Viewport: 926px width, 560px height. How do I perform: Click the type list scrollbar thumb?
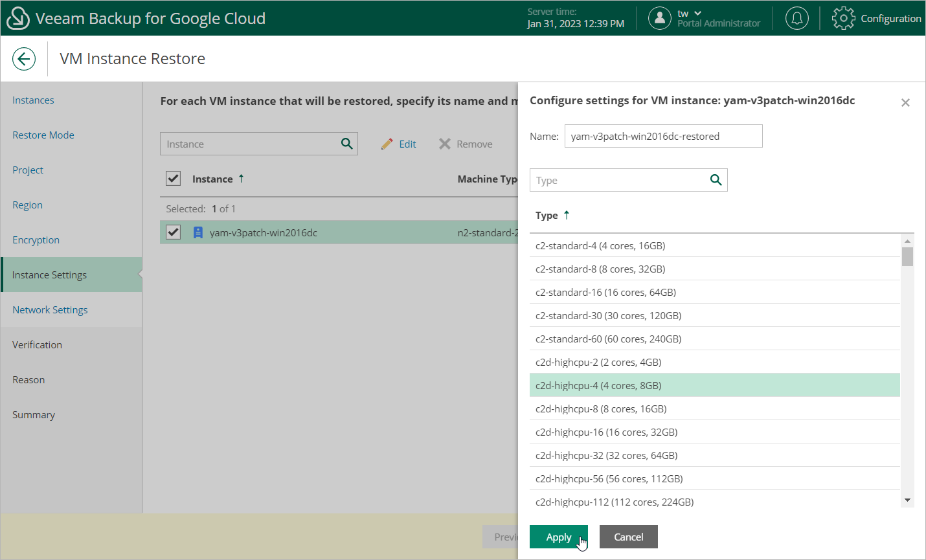click(x=907, y=256)
